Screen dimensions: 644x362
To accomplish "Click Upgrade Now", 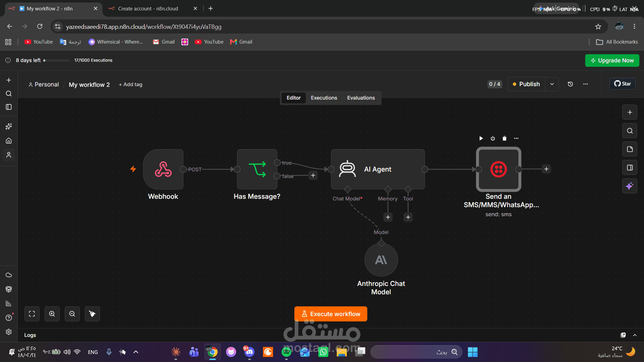I will (612, 60).
